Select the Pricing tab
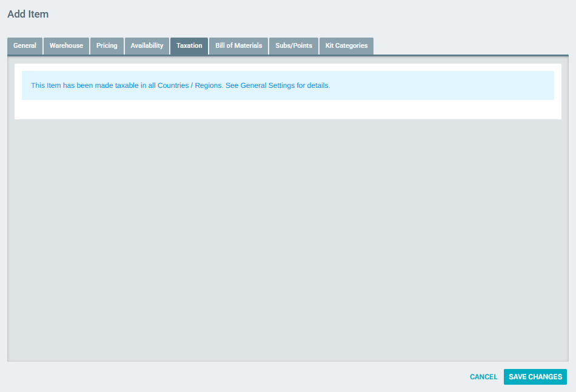The image size is (576, 392). pyautogui.click(x=107, y=45)
